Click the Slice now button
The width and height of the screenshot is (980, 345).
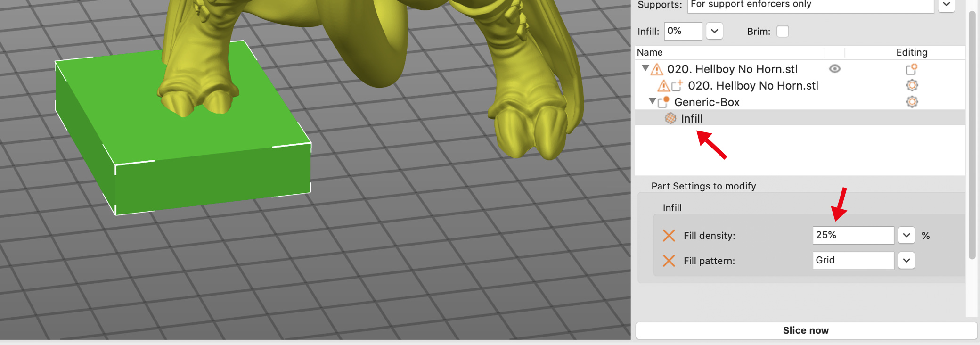(806, 330)
